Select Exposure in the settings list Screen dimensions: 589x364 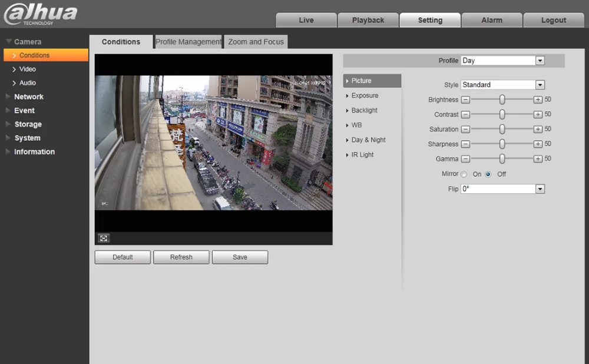365,95
